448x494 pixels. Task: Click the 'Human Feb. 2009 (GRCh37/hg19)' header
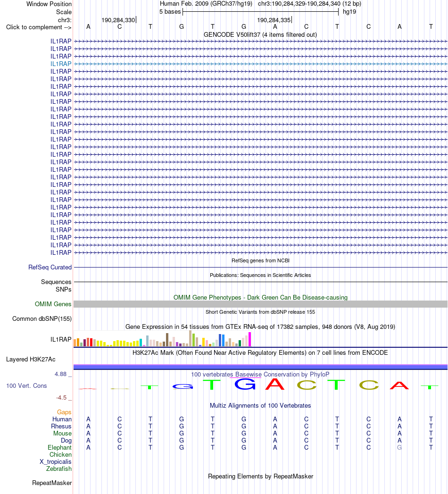tap(206, 4)
